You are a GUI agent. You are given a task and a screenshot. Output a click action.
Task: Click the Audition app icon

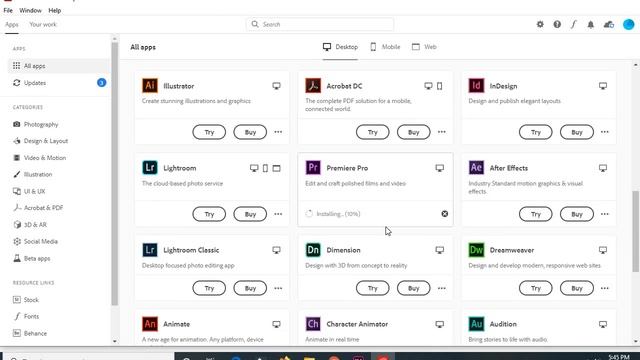click(476, 324)
